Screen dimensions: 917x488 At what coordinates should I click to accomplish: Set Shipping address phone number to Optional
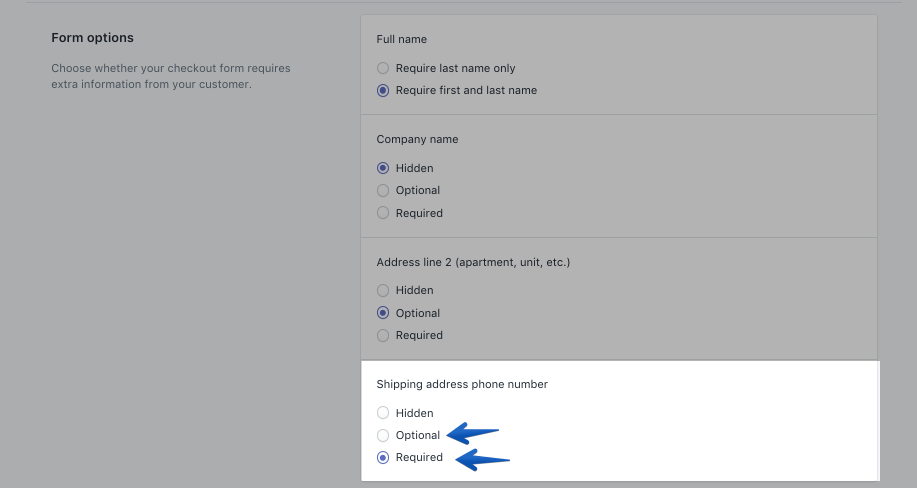click(383, 435)
